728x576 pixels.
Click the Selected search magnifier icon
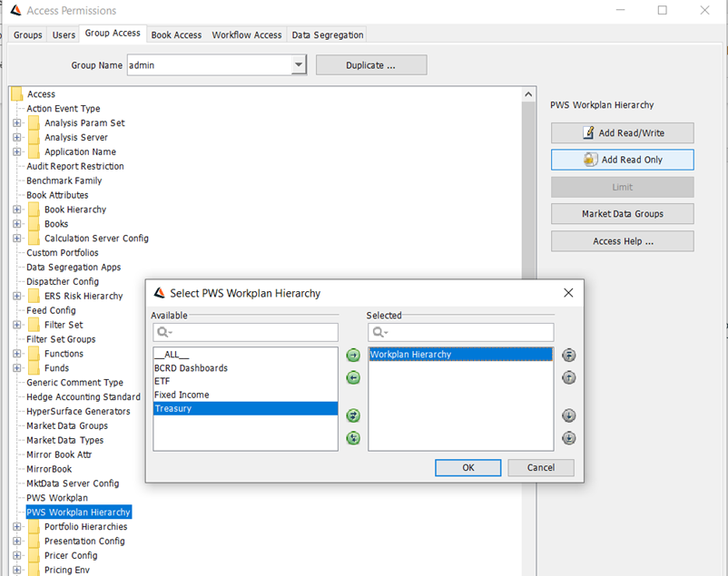coord(379,332)
